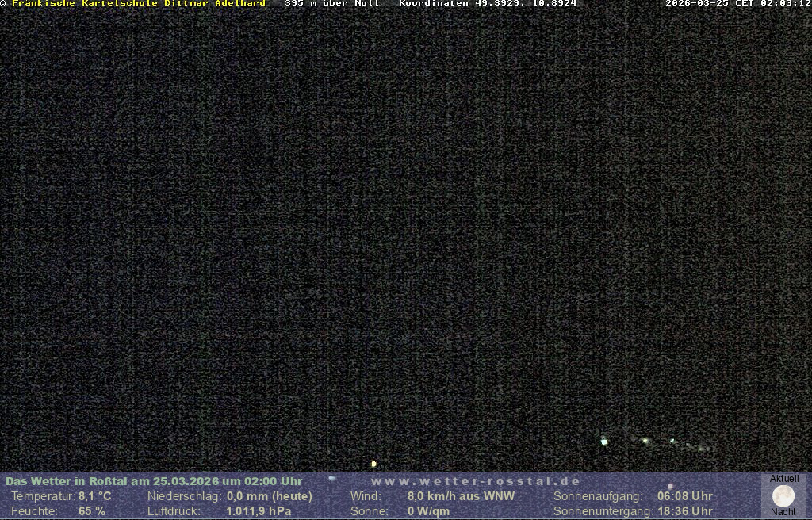Image resolution: width=812 pixels, height=520 pixels.
Task: Click the timestamp 2026-03-25 CET 02:03:12
Action: [737, 4]
